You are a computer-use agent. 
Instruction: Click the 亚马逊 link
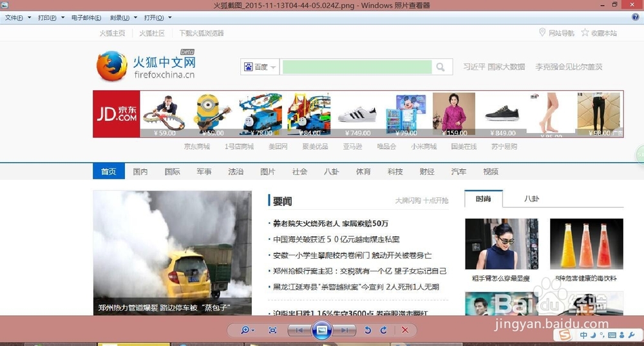[352, 147]
